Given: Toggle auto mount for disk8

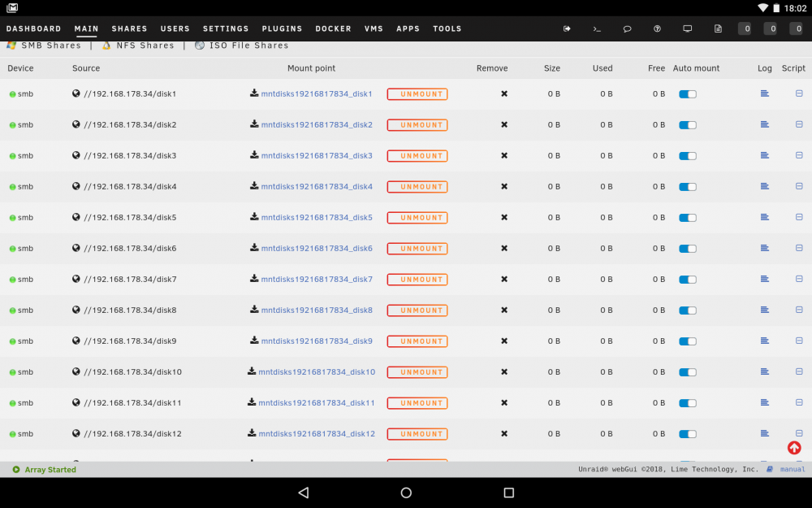Looking at the screenshot, I should pos(688,310).
